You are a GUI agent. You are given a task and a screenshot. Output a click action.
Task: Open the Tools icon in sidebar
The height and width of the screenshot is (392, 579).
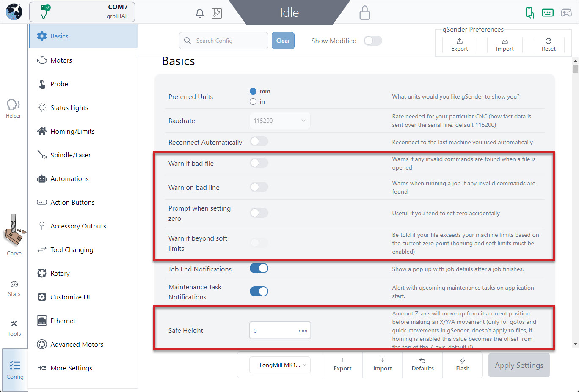click(14, 328)
